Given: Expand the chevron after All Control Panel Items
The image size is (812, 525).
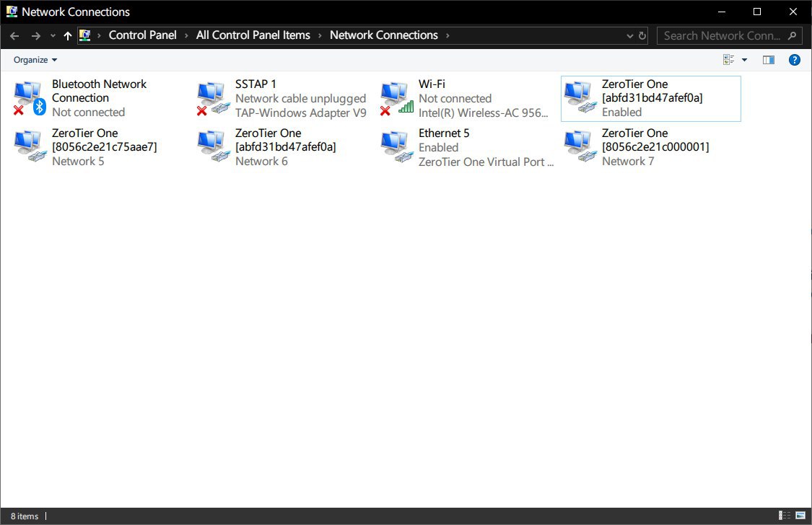Looking at the screenshot, I should click(x=320, y=35).
